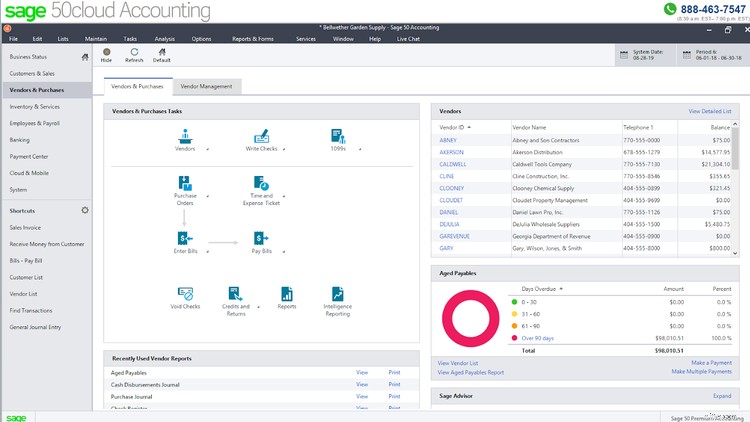Expand Credits and Returns dropdown arrow

pos(258,307)
